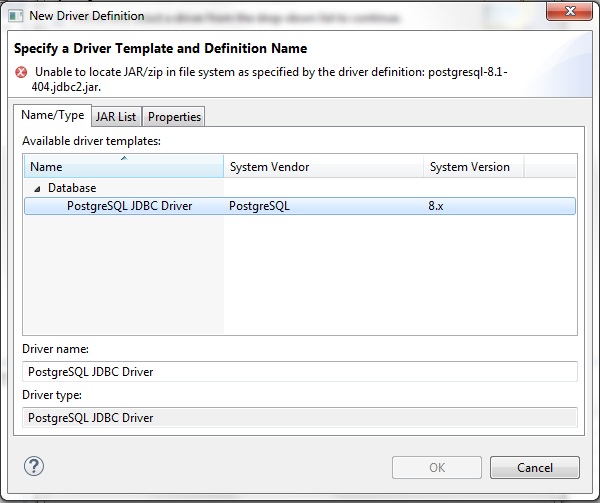The width and height of the screenshot is (600, 503).
Task: Sort by the Name column header
Action: pos(124,166)
